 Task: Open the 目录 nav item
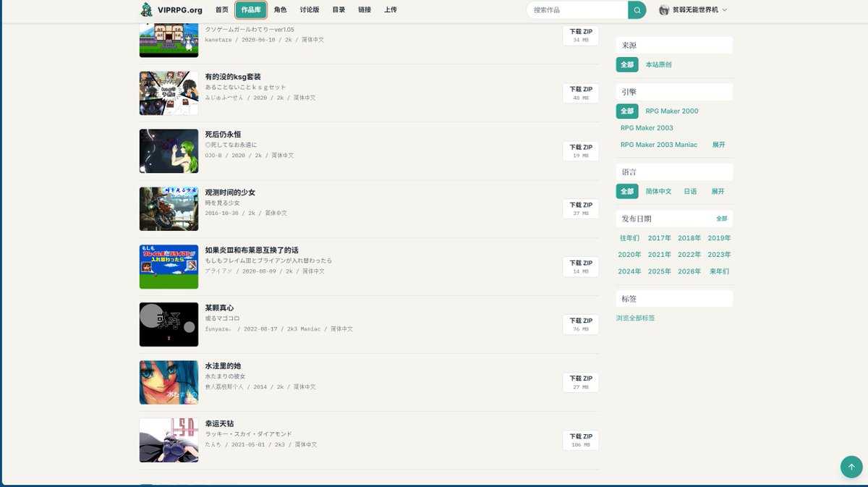point(339,10)
